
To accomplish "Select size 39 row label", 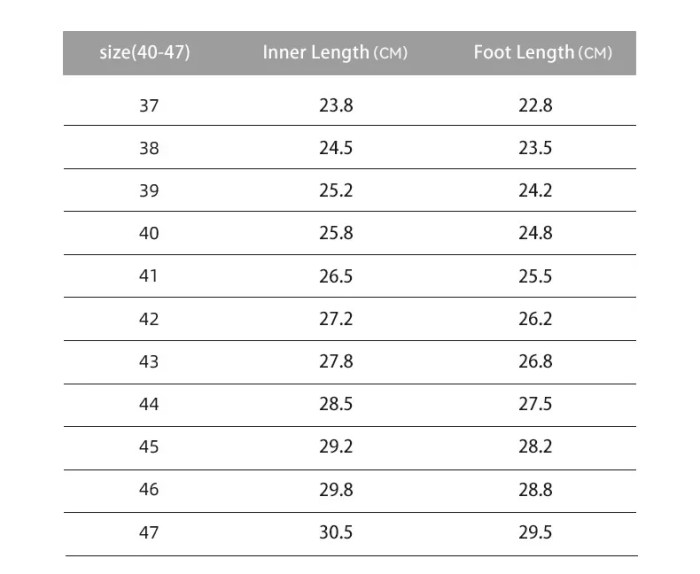I will pyautogui.click(x=149, y=191).
